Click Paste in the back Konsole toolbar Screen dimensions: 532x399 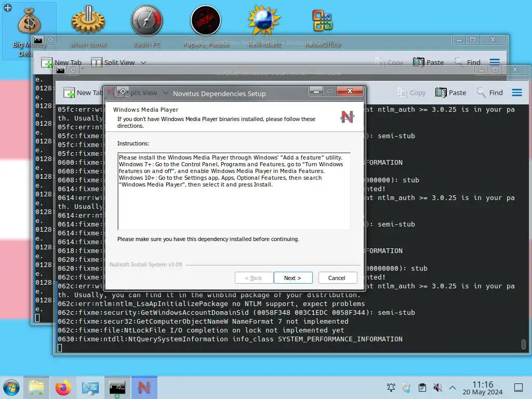[x=429, y=62]
